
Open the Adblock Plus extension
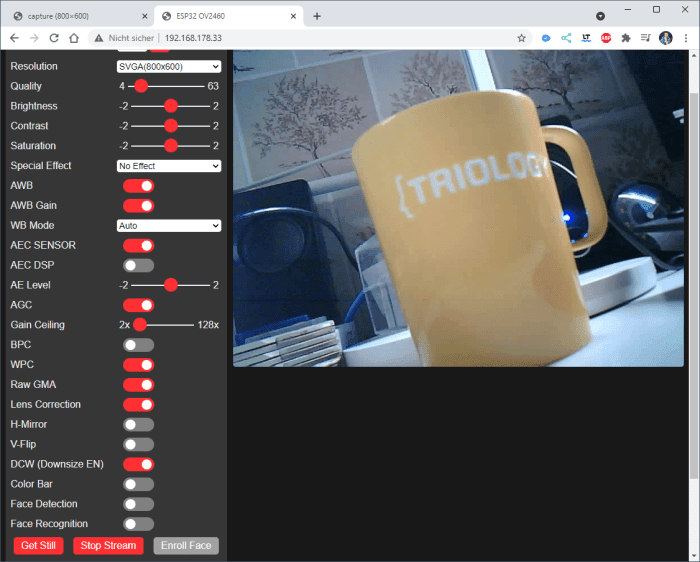point(606,38)
